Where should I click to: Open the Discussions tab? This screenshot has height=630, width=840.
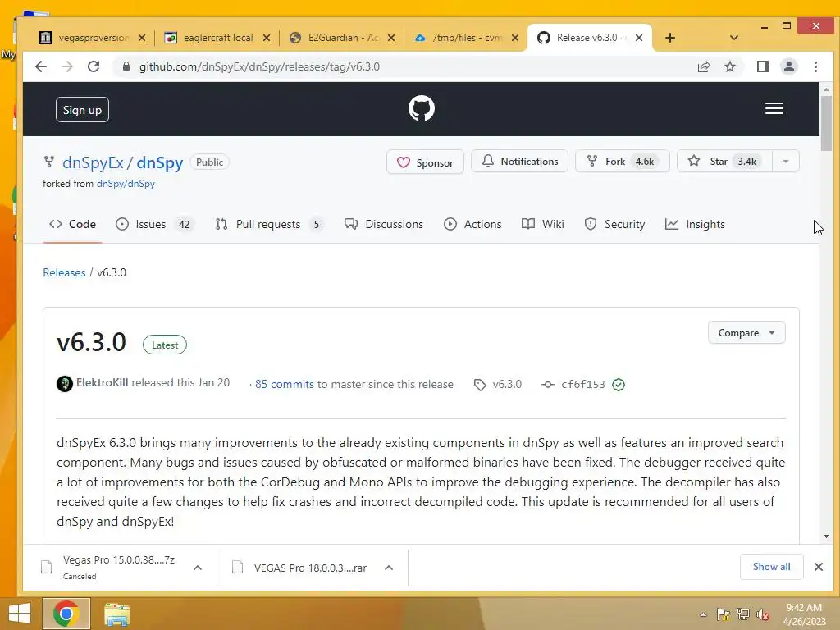coord(384,224)
